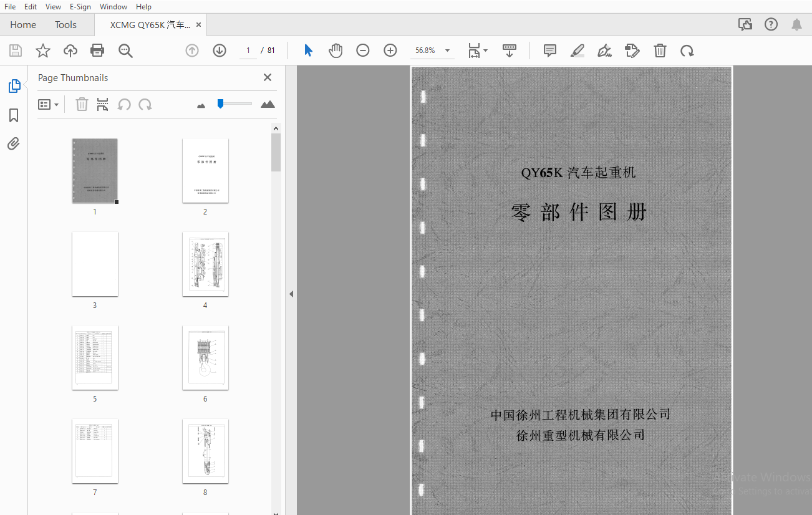812x515 pixels.
Task: Select the arrow selection tool
Action: tap(308, 51)
